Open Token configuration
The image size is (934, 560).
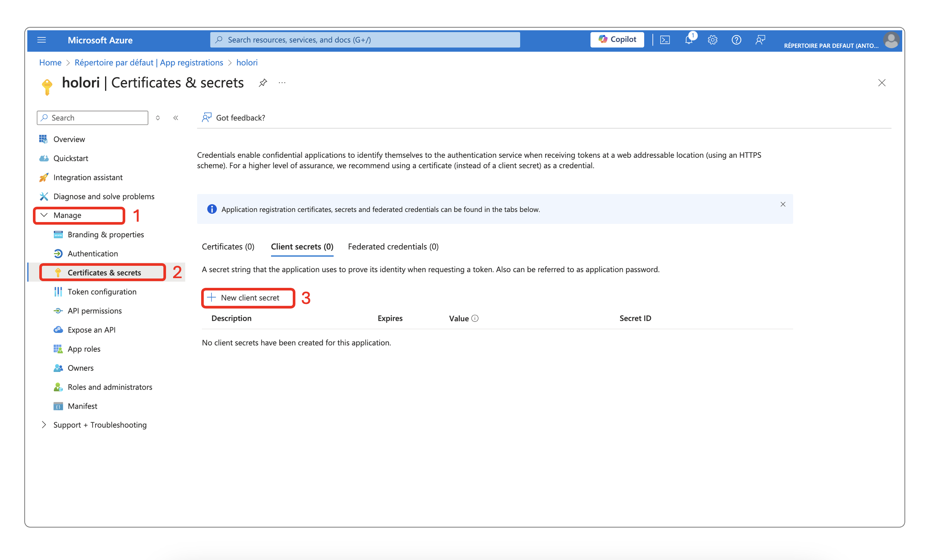pyautogui.click(x=102, y=292)
